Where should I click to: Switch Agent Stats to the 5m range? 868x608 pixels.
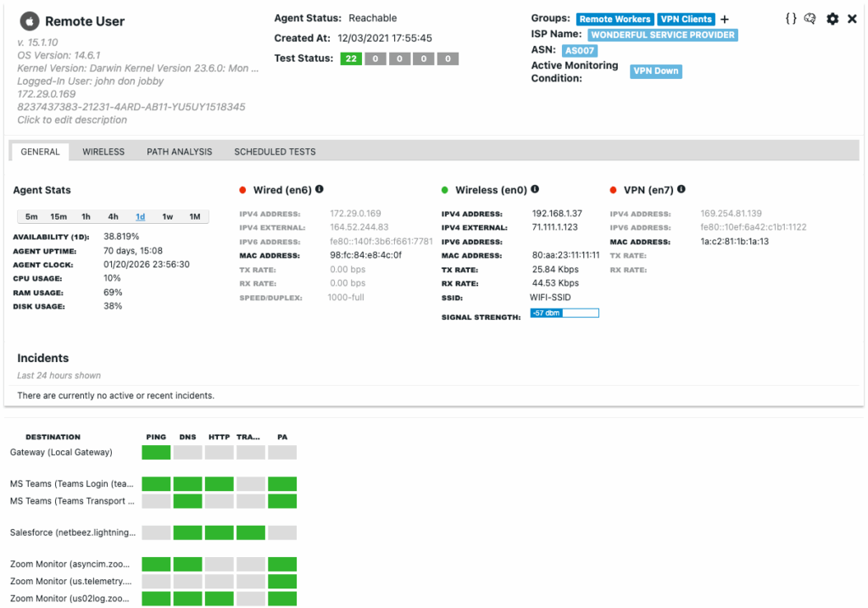pyautogui.click(x=32, y=216)
